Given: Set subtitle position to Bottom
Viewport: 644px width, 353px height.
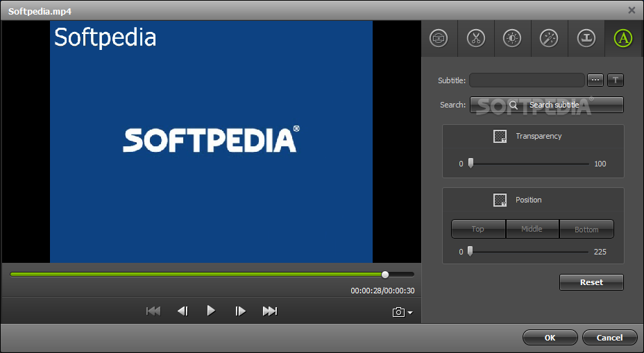Looking at the screenshot, I should pos(586,229).
